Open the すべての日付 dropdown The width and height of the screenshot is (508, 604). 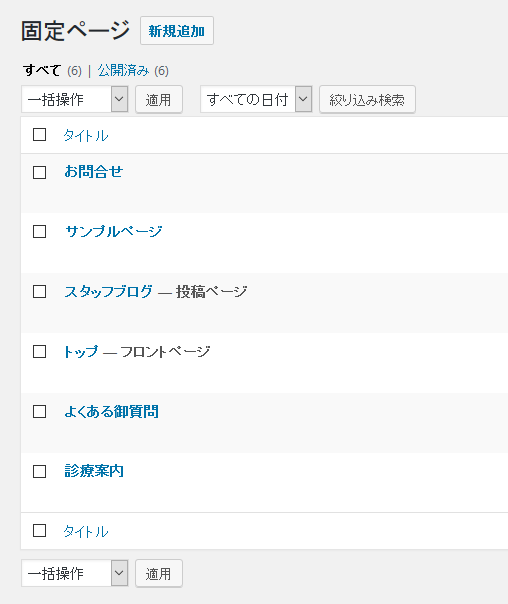click(256, 99)
